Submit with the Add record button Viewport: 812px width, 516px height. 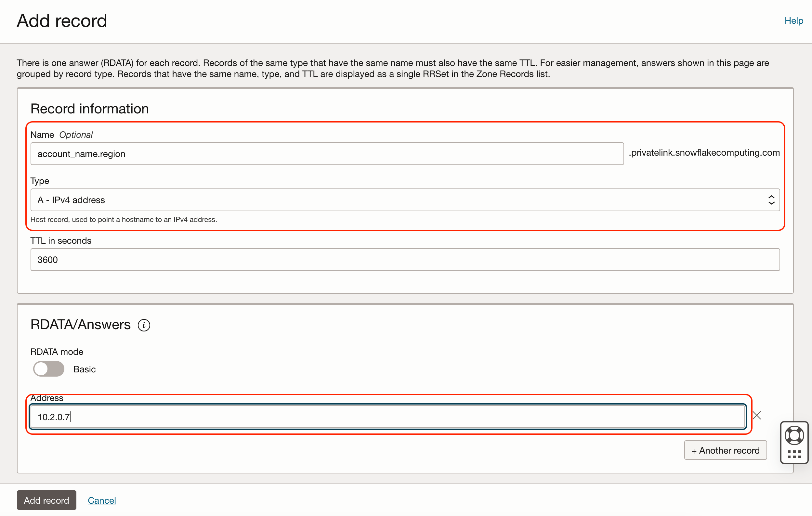[46, 500]
